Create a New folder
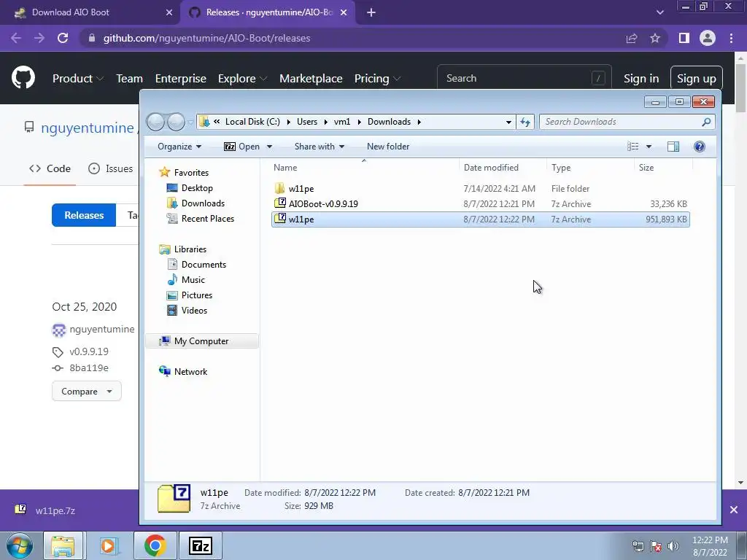This screenshot has width=747, height=560. click(x=388, y=146)
